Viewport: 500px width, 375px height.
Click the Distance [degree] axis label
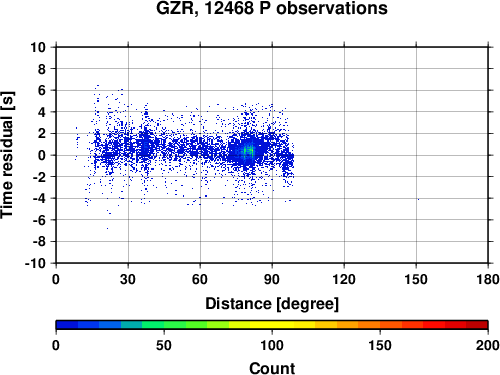point(272,304)
